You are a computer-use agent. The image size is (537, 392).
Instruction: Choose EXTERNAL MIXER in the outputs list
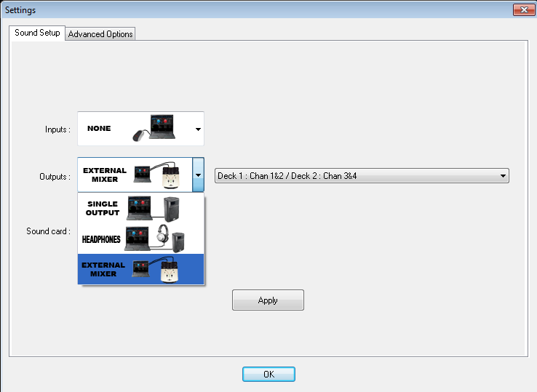tap(140, 269)
